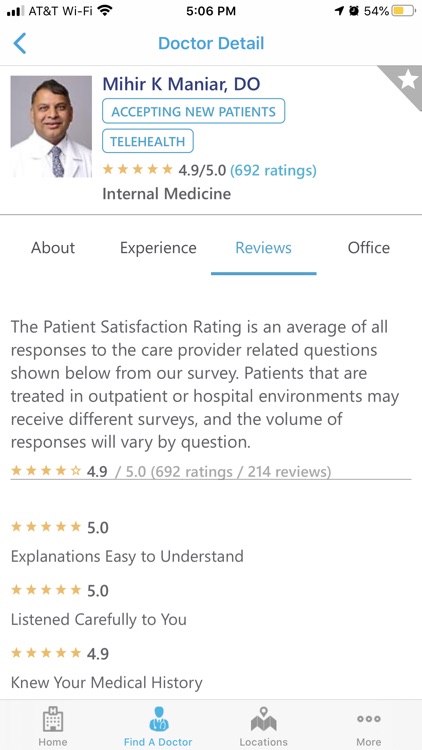Switch to the About tab

(53, 248)
